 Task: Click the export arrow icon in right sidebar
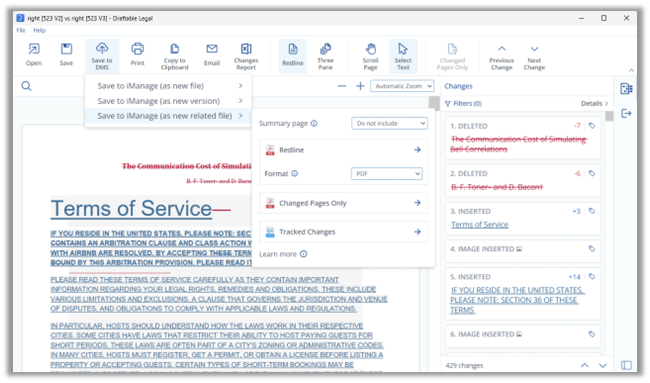pos(626,113)
